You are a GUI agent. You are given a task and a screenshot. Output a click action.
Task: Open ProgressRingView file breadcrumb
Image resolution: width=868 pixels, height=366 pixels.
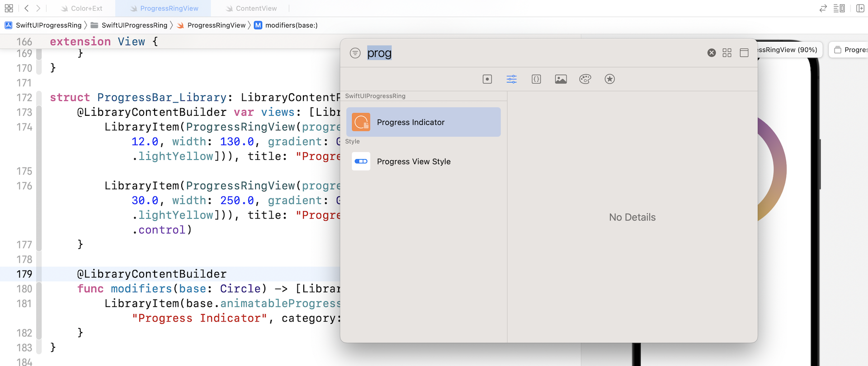click(x=211, y=25)
